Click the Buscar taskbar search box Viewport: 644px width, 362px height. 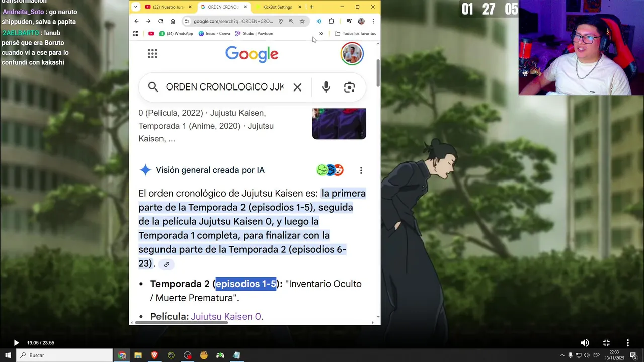(x=64, y=355)
